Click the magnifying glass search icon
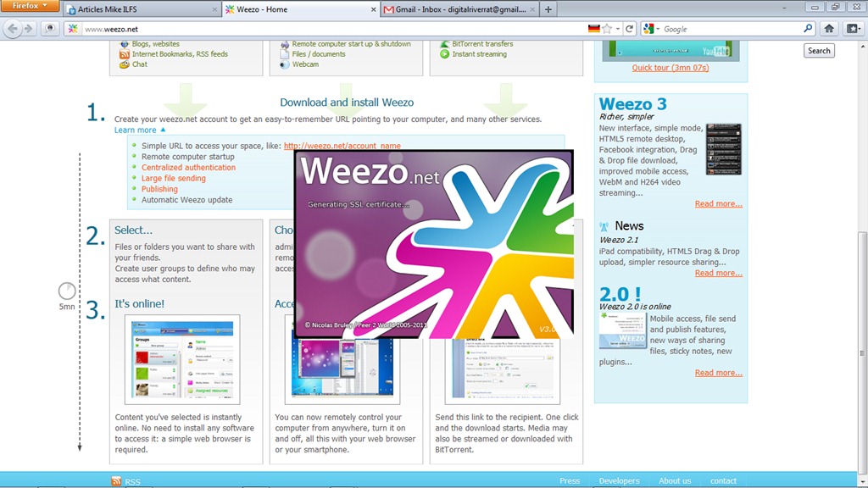This screenshot has height=488, width=868. tap(808, 29)
